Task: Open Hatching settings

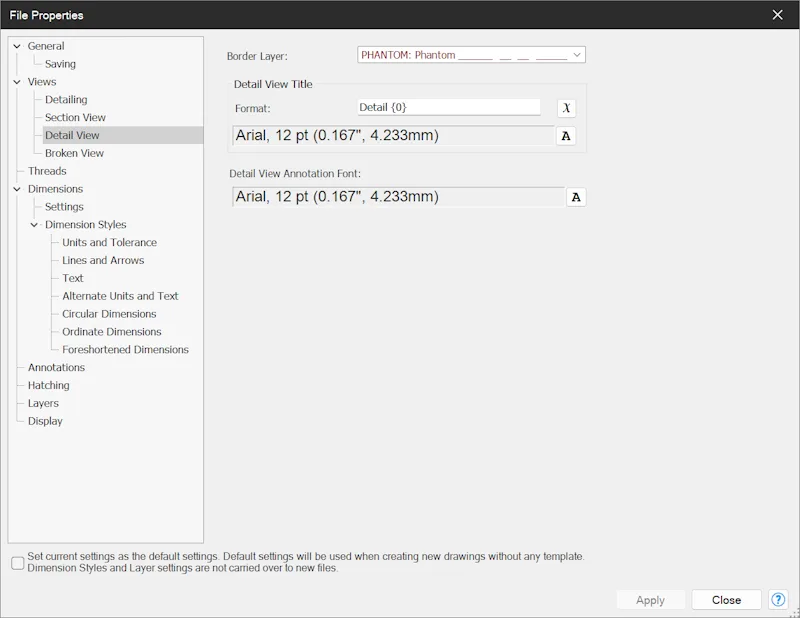Action: [48, 385]
